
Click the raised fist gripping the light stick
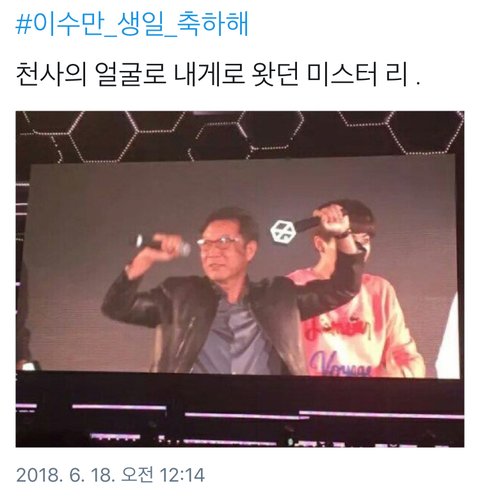click(333, 220)
